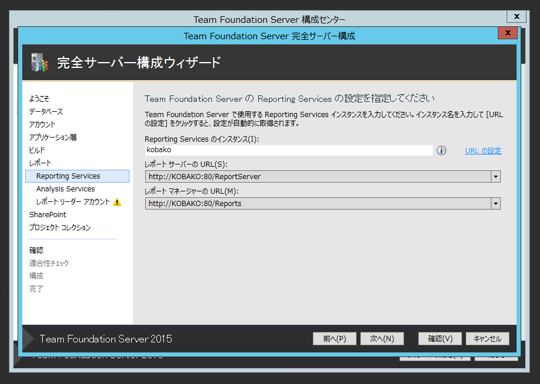Select アプリケーション層 in the wizard steps
The image size is (540, 384).
[53, 137]
